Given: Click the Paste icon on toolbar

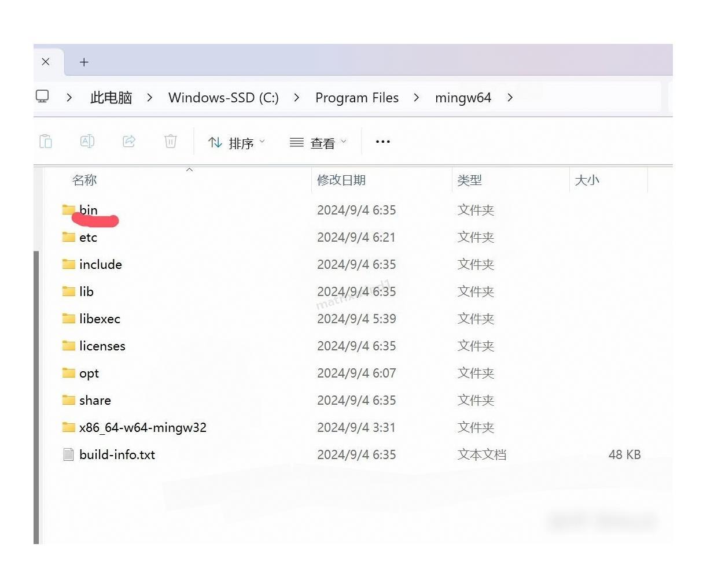Looking at the screenshot, I should [x=46, y=141].
